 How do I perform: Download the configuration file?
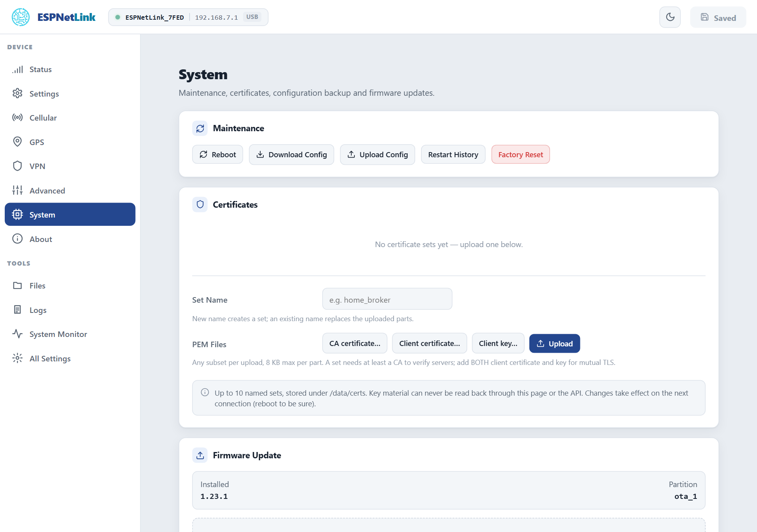pyautogui.click(x=291, y=154)
